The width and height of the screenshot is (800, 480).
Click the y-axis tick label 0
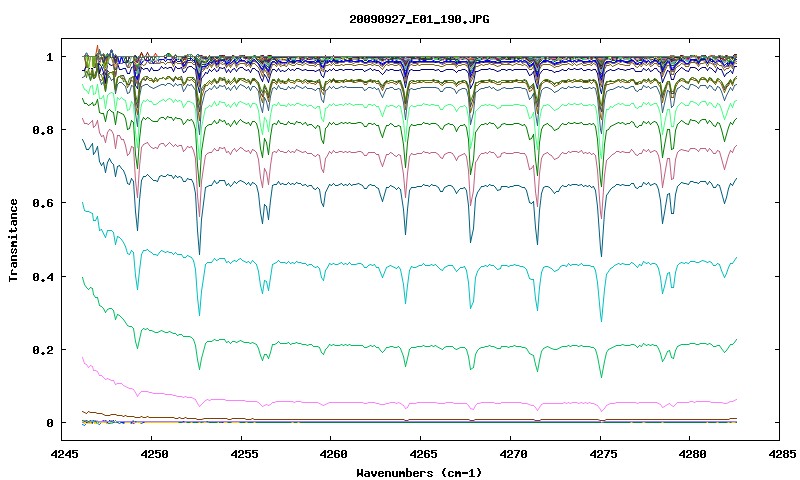click(x=50, y=423)
